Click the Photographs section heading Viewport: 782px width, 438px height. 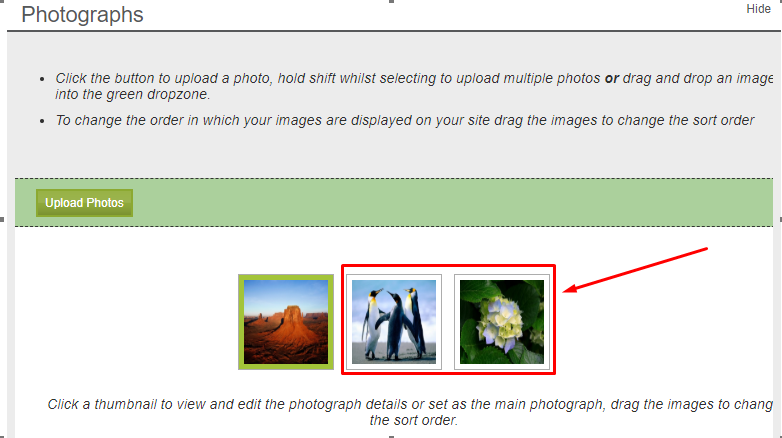click(x=82, y=14)
